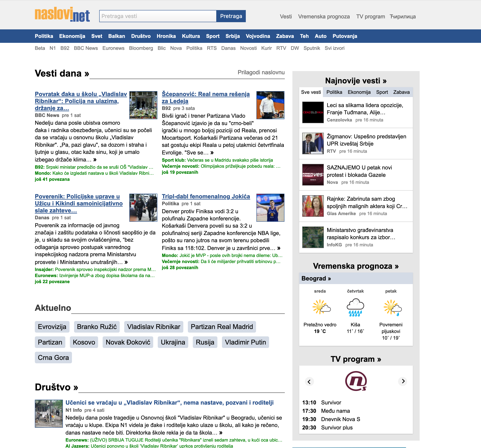This screenshot has width=481, height=448.
Task: Click the Pretraga search button
Action: tap(231, 16)
